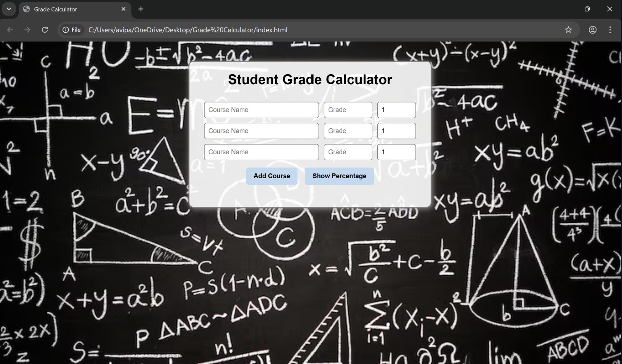Screen dimensions: 622x364
Task: Click the first Course Name input field
Action: [261, 110]
